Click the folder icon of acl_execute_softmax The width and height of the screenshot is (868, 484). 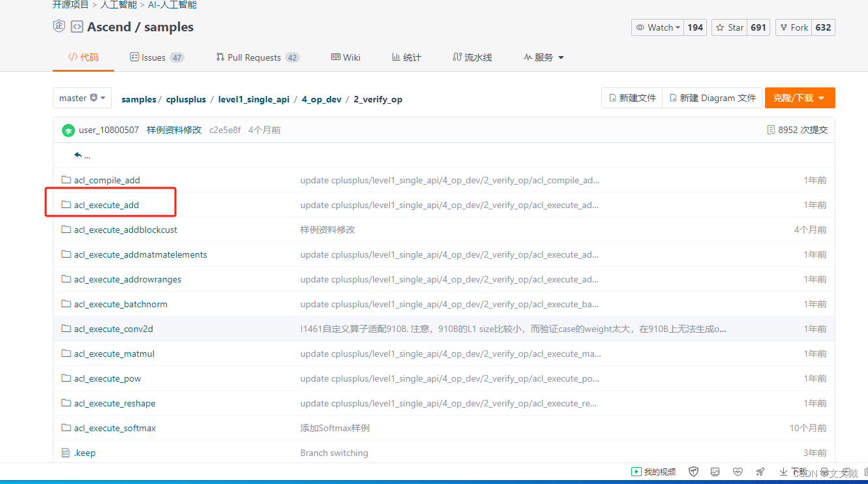66,428
